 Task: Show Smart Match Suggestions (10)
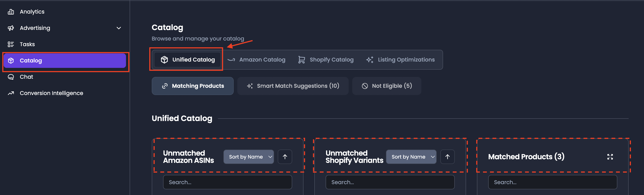pyautogui.click(x=293, y=86)
